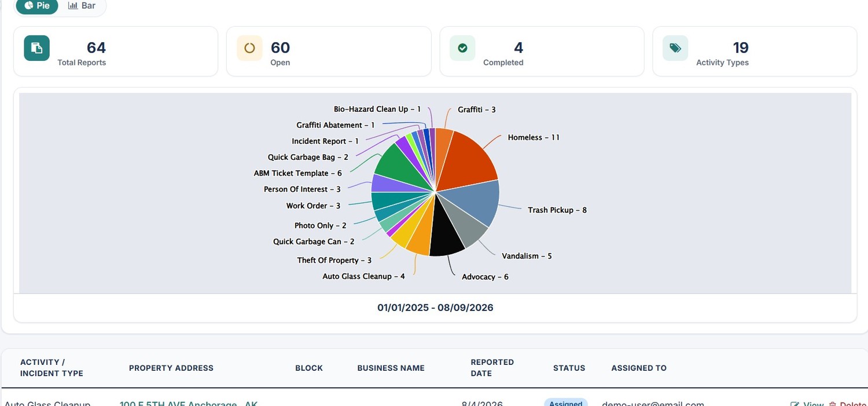Switch to the Bar chart view
Viewport: 868px width, 406px height.
point(82,6)
